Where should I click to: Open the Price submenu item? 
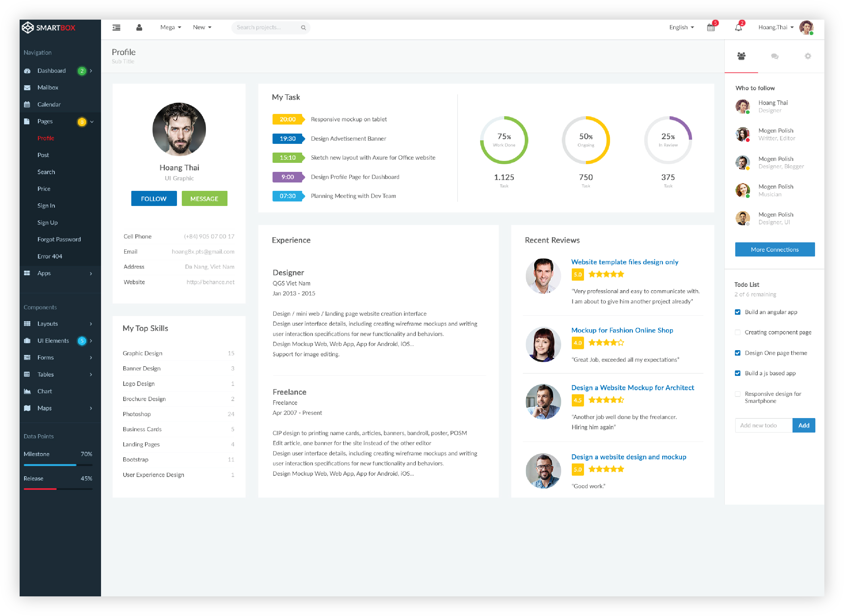tap(44, 189)
